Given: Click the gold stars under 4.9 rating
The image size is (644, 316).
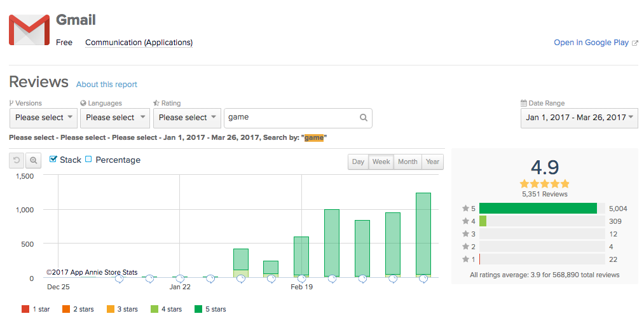Looking at the screenshot, I should click(545, 184).
